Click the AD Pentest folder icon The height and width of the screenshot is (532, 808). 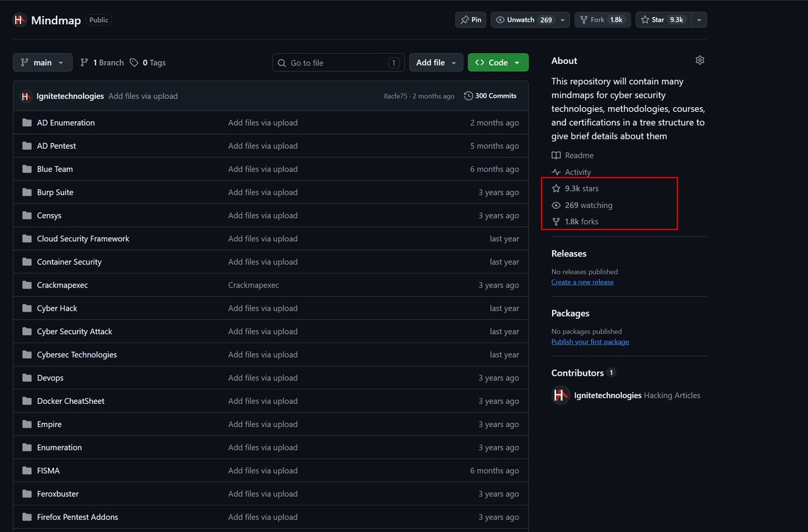tap(27, 145)
